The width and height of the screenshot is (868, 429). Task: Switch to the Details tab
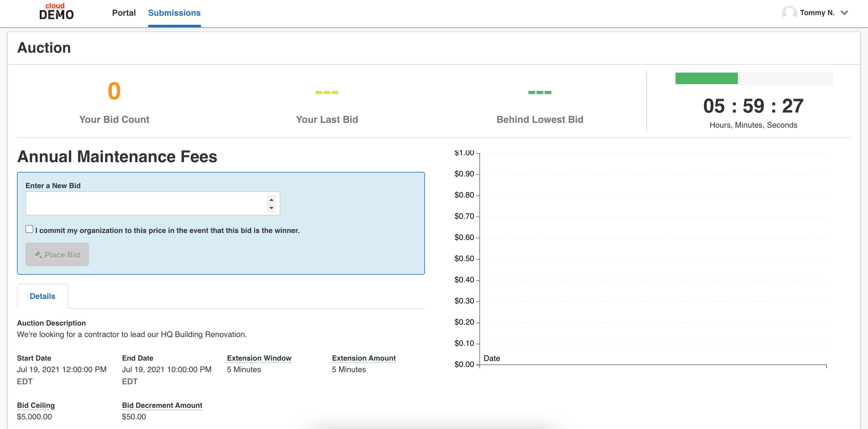pyautogui.click(x=42, y=296)
